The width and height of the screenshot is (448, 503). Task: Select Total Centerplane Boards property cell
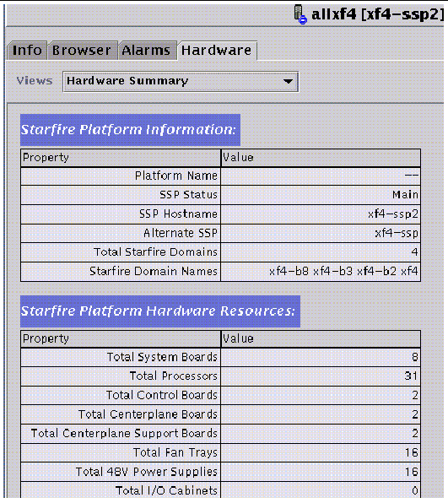point(121,414)
